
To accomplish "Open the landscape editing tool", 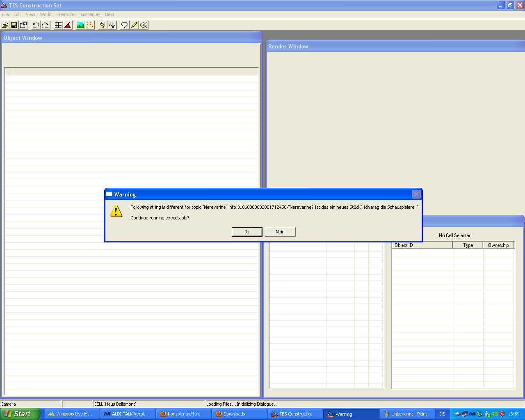I will pyautogui.click(x=80, y=25).
